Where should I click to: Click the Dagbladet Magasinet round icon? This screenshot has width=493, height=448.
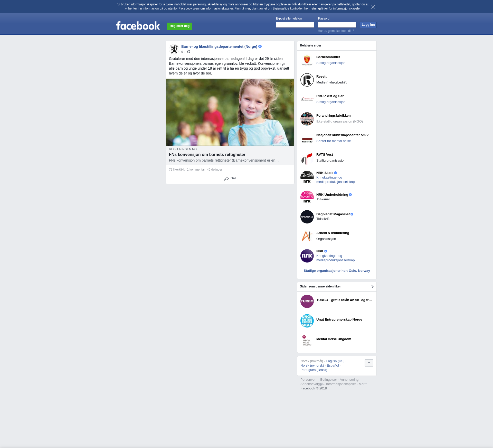click(x=307, y=217)
